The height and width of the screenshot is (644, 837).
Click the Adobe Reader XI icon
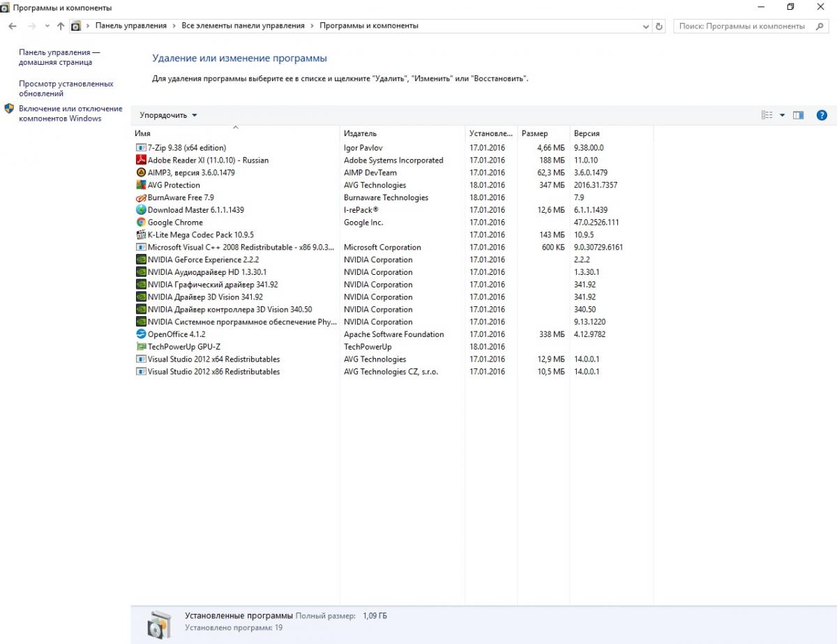[x=141, y=160]
